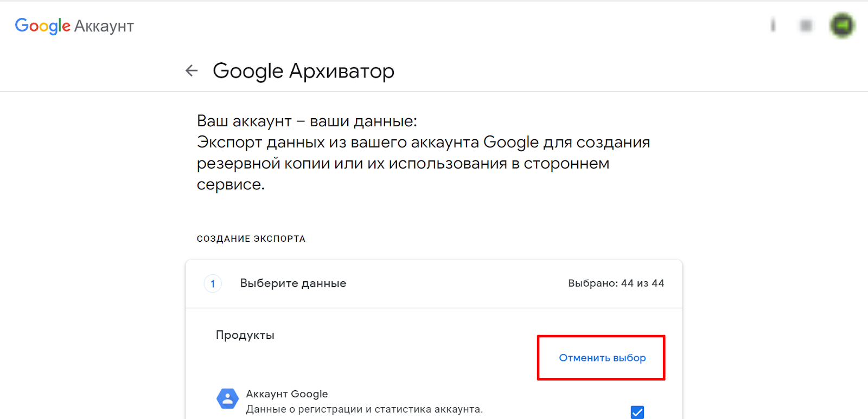
Task: Click the blue Google Account product icon
Action: 227,399
